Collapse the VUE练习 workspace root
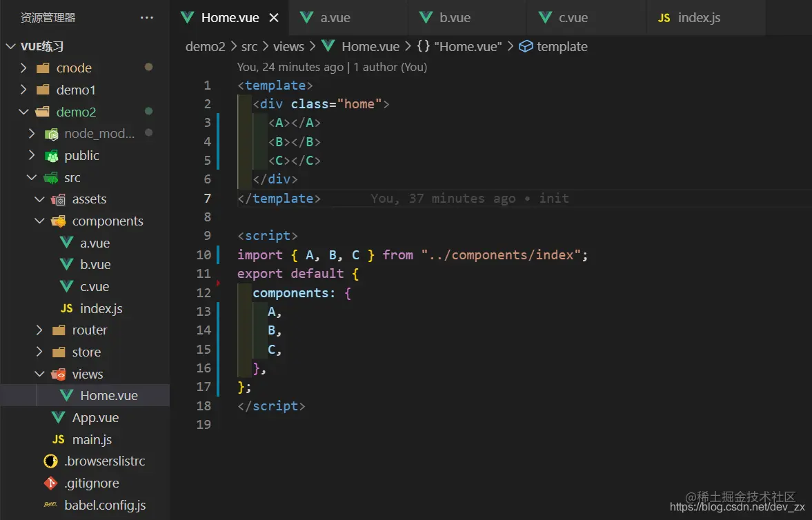The width and height of the screenshot is (812, 520). pyautogui.click(x=10, y=46)
